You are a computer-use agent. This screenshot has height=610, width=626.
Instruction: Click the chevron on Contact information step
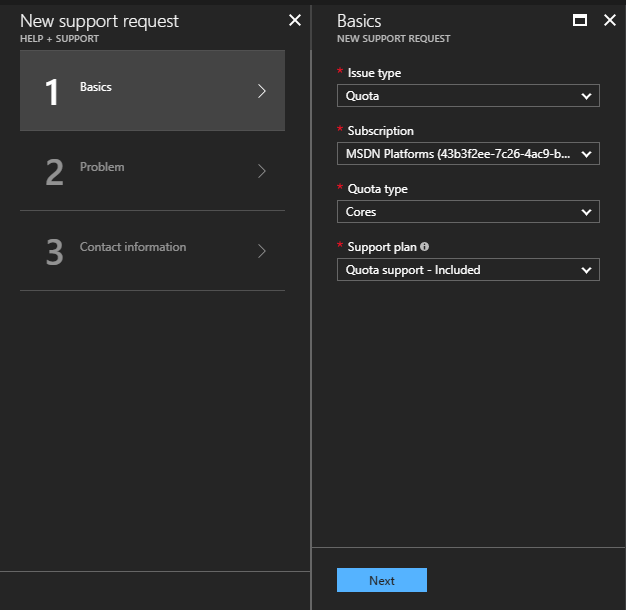[x=262, y=251]
